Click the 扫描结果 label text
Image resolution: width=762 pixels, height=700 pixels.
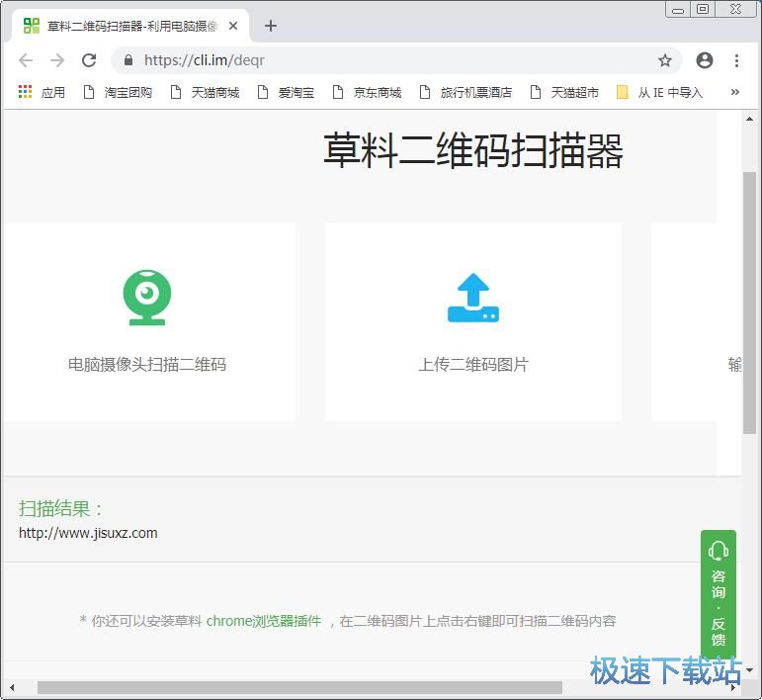tap(60, 509)
